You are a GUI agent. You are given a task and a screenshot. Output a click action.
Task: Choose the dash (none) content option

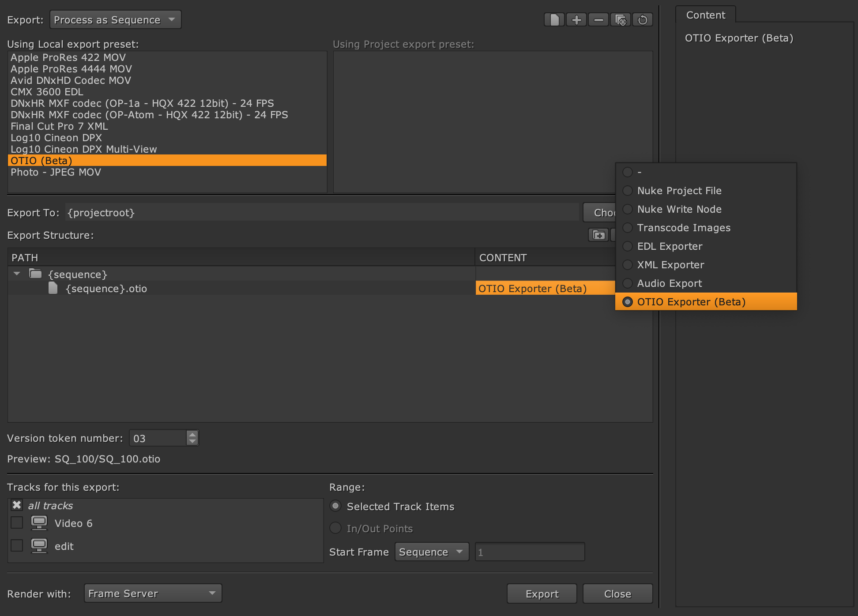coord(706,172)
